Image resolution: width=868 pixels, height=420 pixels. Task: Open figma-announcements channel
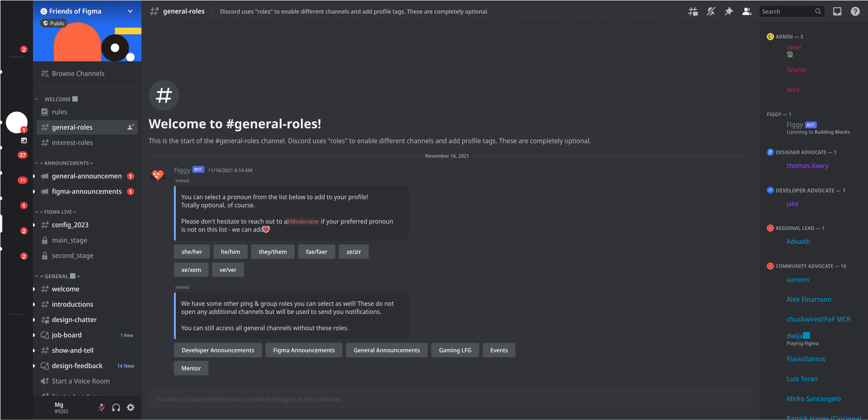tap(87, 191)
